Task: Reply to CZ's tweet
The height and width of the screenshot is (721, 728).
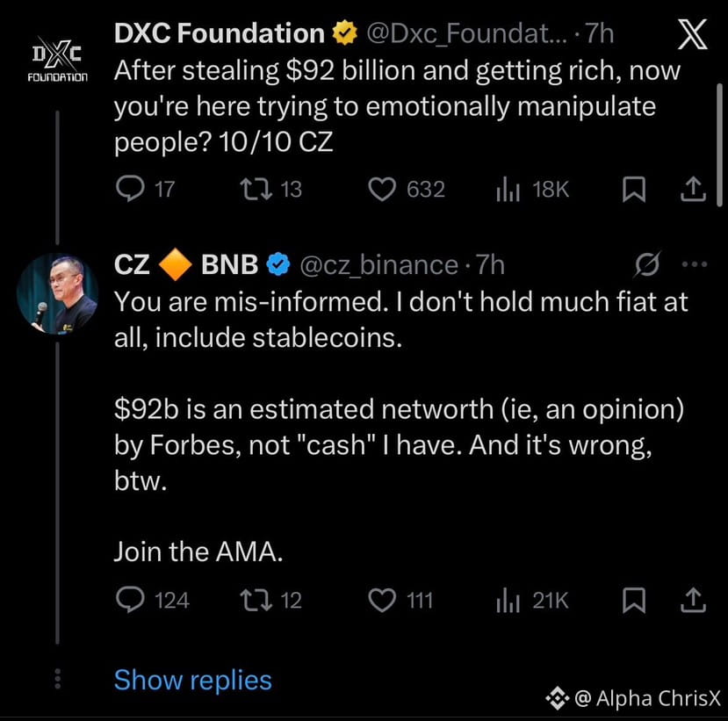Action: [x=130, y=600]
